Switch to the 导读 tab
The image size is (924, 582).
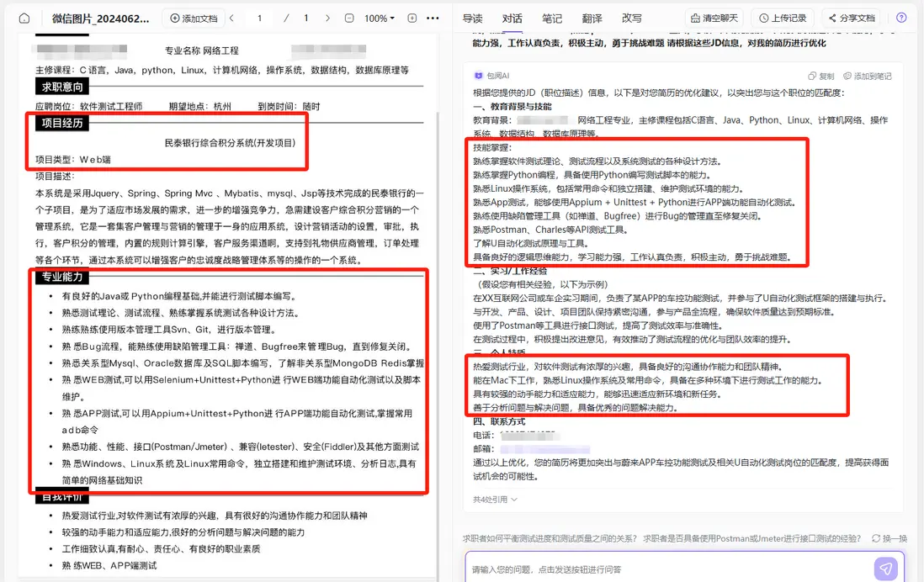(473, 19)
